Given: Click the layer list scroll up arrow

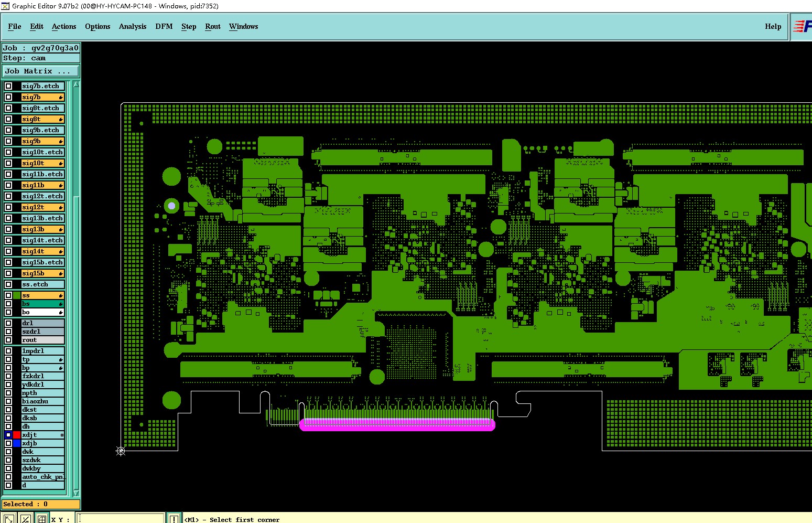Looking at the screenshot, I should pyautogui.click(x=77, y=84).
